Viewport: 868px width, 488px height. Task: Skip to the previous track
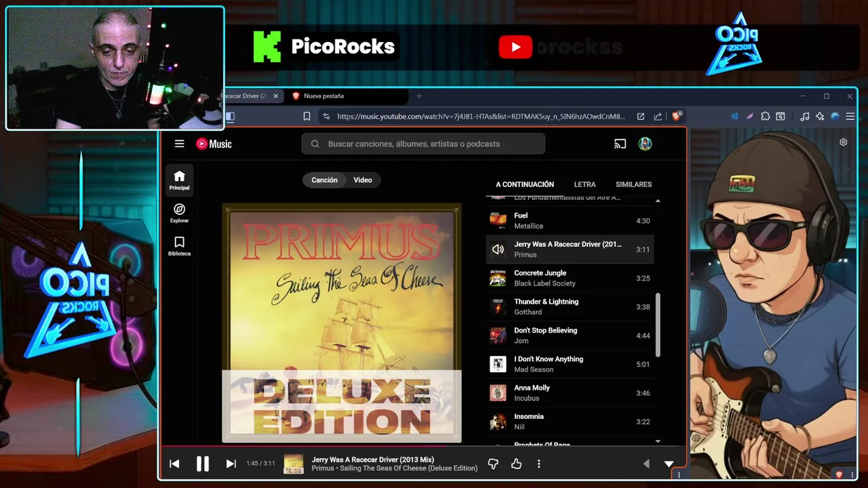click(x=174, y=464)
